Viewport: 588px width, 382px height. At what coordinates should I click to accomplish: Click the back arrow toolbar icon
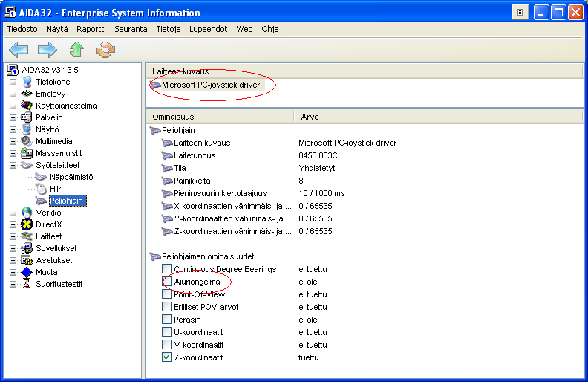pos(18,50)
